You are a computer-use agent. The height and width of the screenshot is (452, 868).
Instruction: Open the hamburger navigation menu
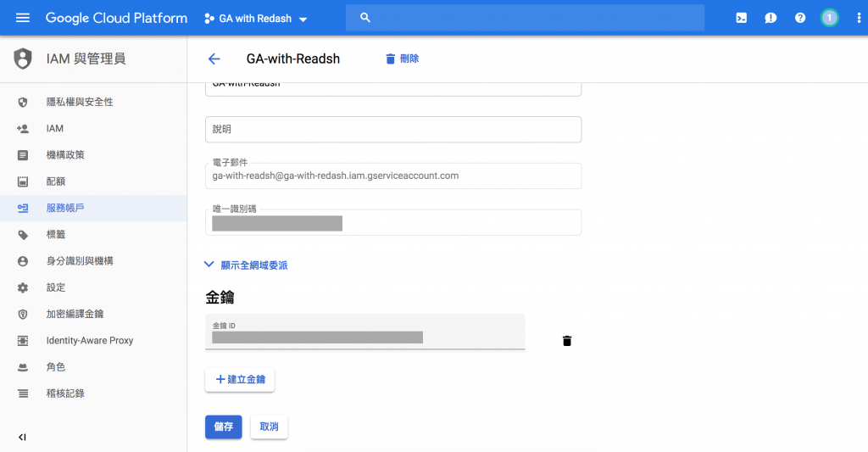23,18
